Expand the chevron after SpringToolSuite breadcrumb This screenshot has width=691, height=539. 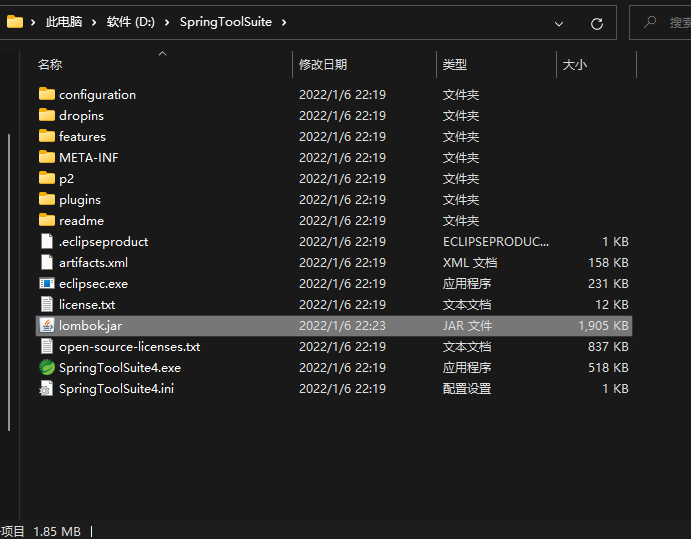[284, 22]
